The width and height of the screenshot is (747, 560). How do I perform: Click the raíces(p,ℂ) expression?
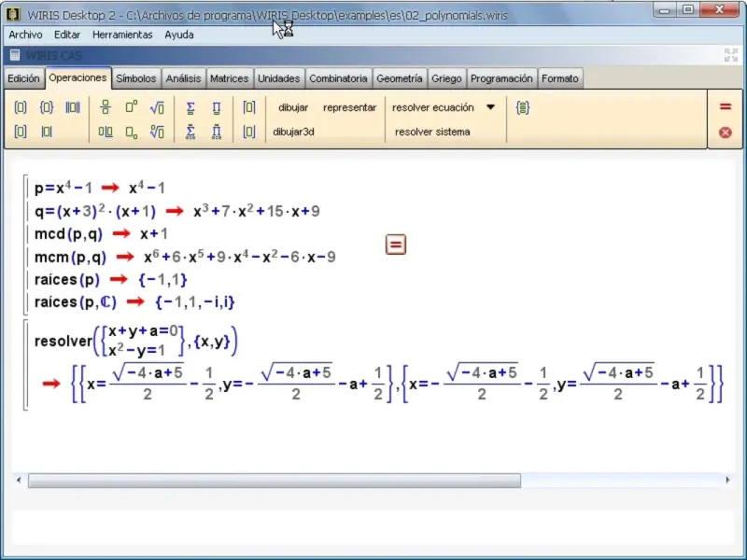(x=76, y=301)
